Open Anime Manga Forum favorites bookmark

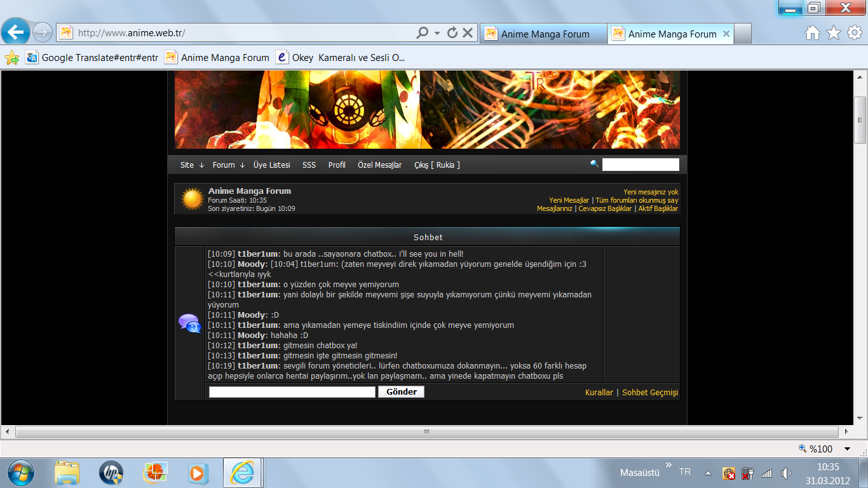tap(217, 58)
